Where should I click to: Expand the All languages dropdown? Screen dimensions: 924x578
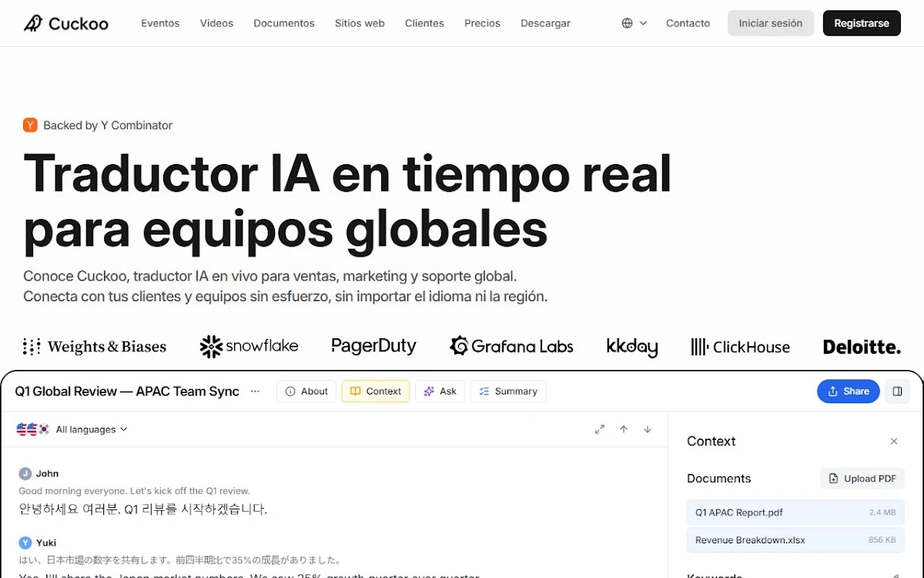[x=92, y=429]
